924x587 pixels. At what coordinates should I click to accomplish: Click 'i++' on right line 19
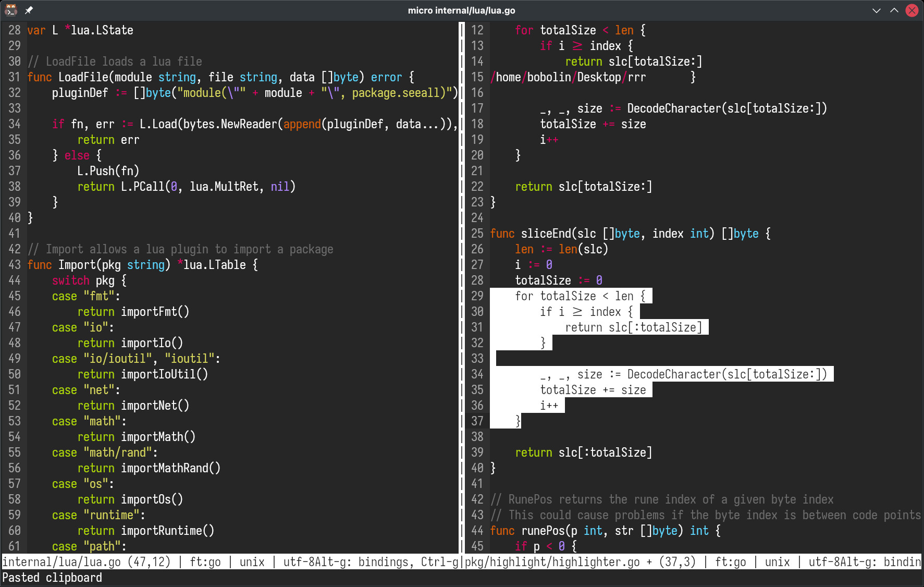click(549, 140)
